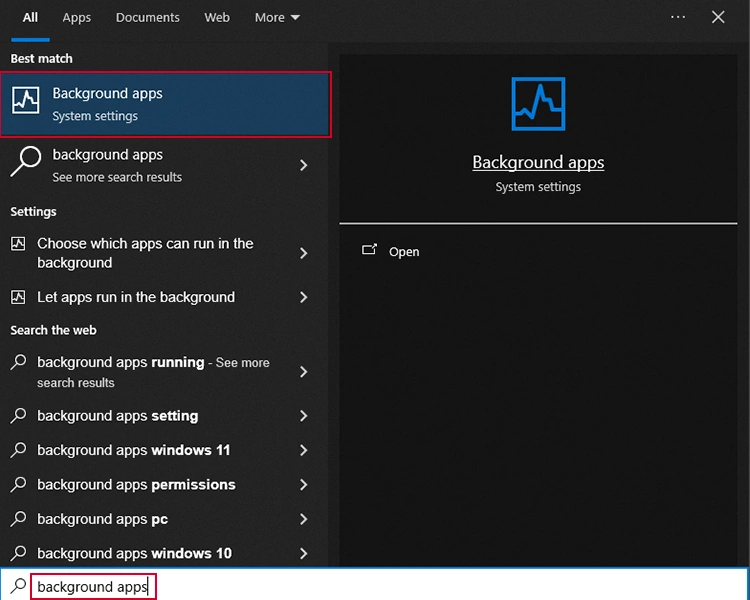Expand arrow for background apps windows 11
This screenshot has width=750, height=600.
coord(303,450)
